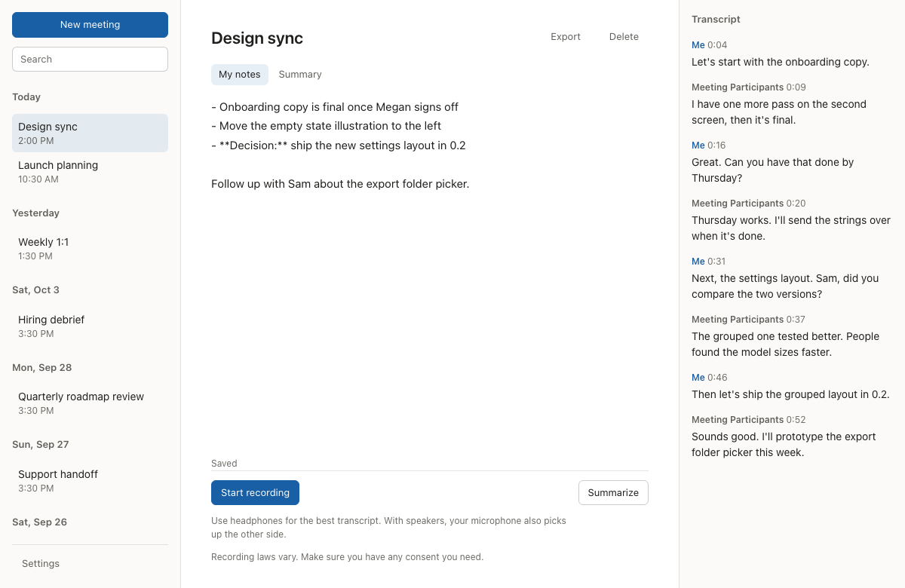This screenshot has height=588, width=905.
Task: Switch to the Summary tab
Action: (x=300, y=75)
